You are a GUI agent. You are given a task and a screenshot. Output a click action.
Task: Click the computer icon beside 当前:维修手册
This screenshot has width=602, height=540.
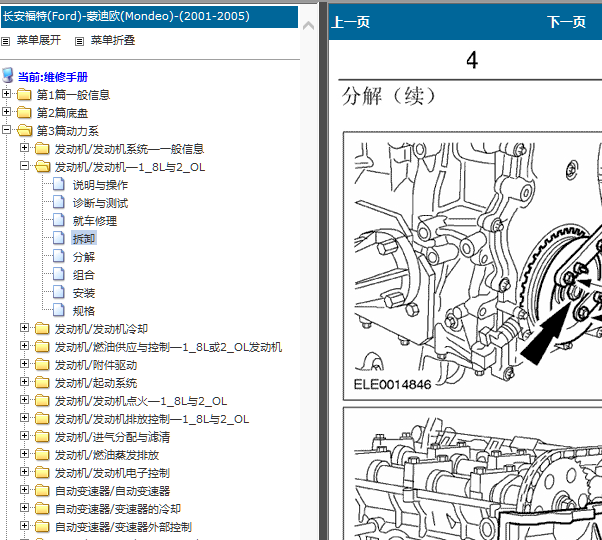coord(8,75)
